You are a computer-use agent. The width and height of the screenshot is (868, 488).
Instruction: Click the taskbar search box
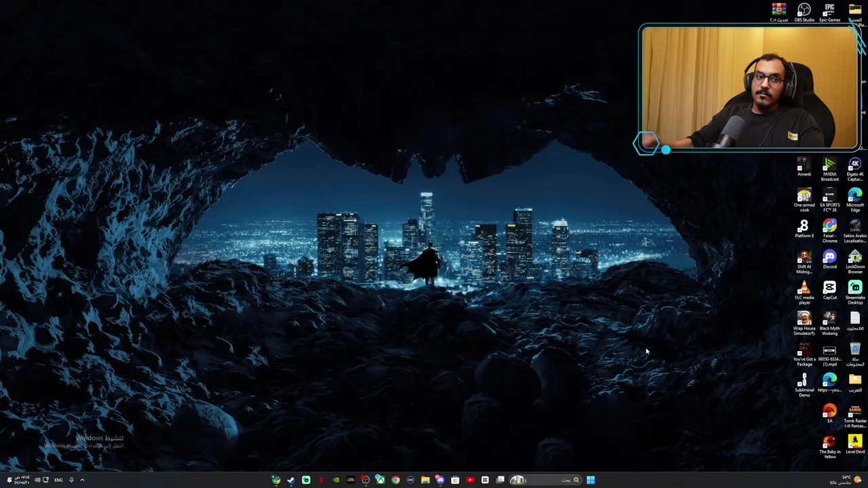546,480
